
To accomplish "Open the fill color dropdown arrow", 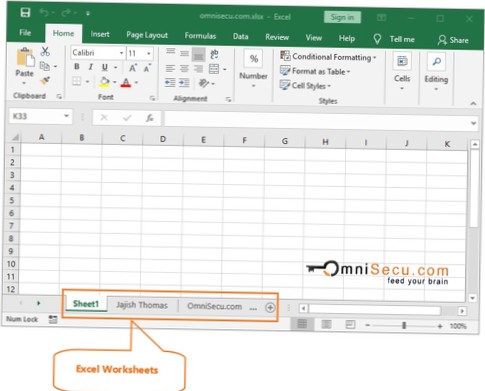I will [x=115, y=82].
